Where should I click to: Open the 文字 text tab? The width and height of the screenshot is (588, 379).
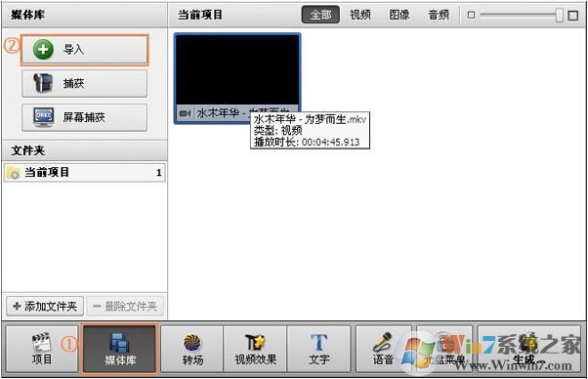point(318,350)
